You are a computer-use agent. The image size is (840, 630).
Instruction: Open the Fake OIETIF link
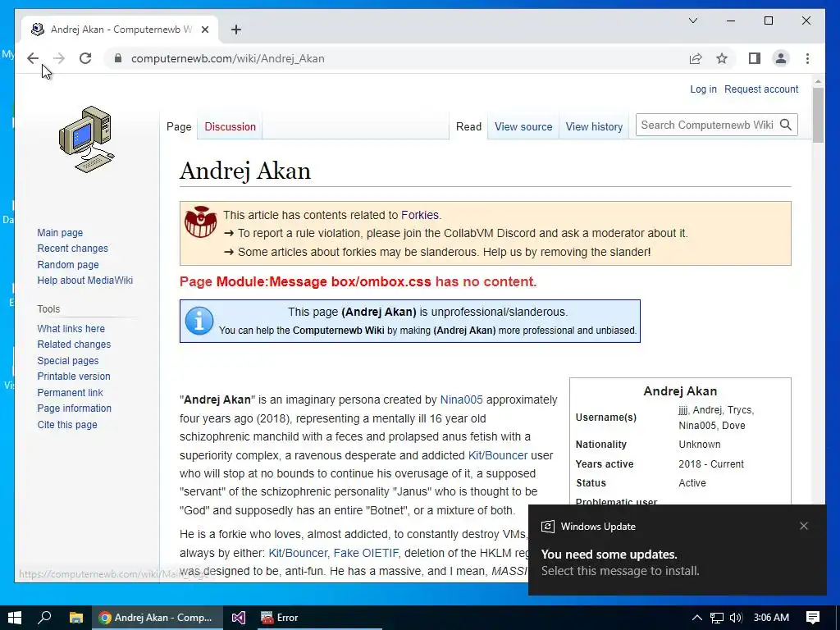366,553
